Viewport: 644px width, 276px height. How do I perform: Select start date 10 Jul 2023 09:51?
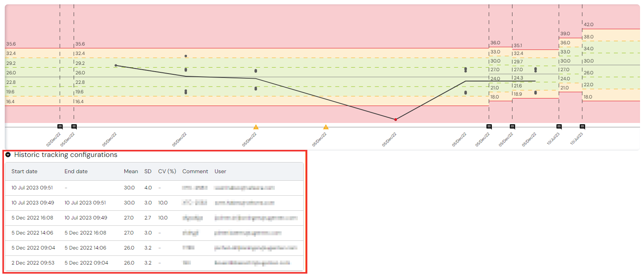point(32,188)
